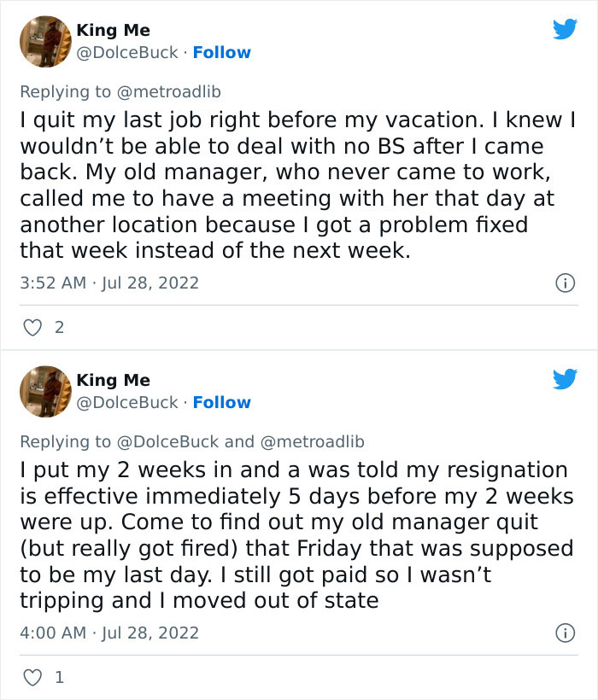Click the Twitter bird logo on the second tweet
Image resolution: width=598 pixels, height=700 pixels.
point(566,377)
